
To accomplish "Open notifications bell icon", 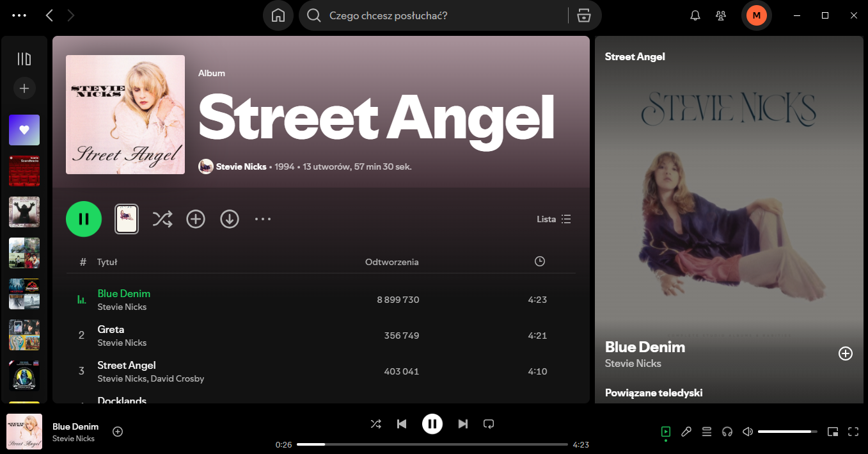I will coord(695,15).
